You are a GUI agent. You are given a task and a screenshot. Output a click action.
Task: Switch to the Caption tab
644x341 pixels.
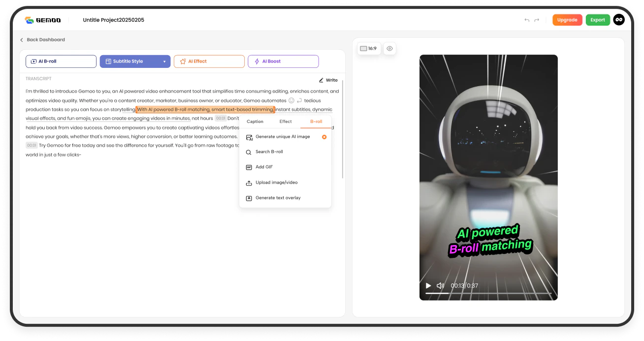255,121
